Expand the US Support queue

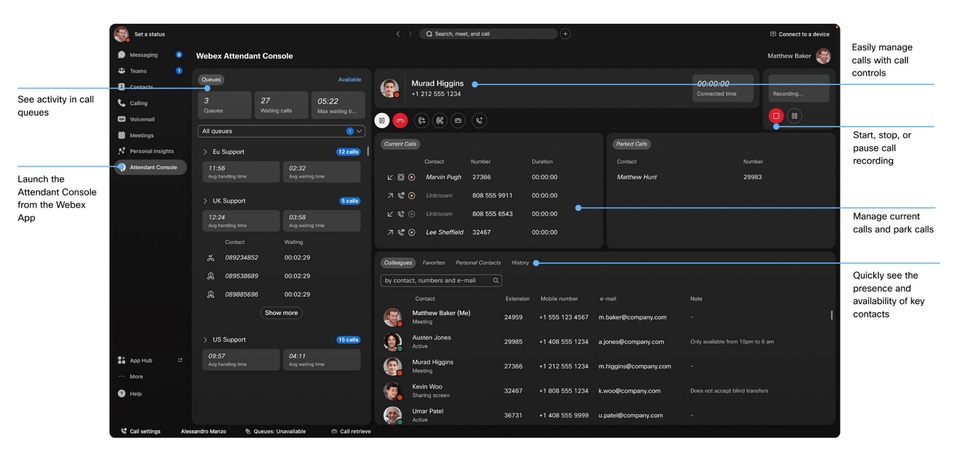point(205,340)
